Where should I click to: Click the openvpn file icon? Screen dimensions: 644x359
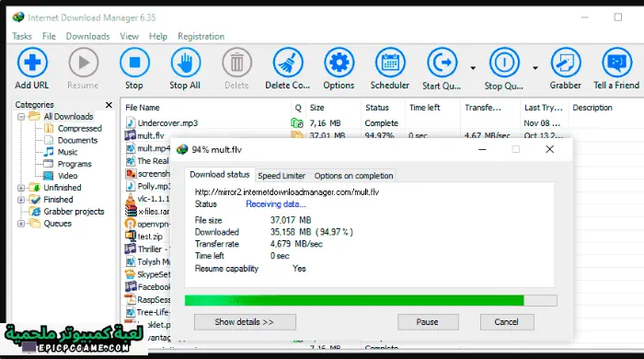pos(131,224)
